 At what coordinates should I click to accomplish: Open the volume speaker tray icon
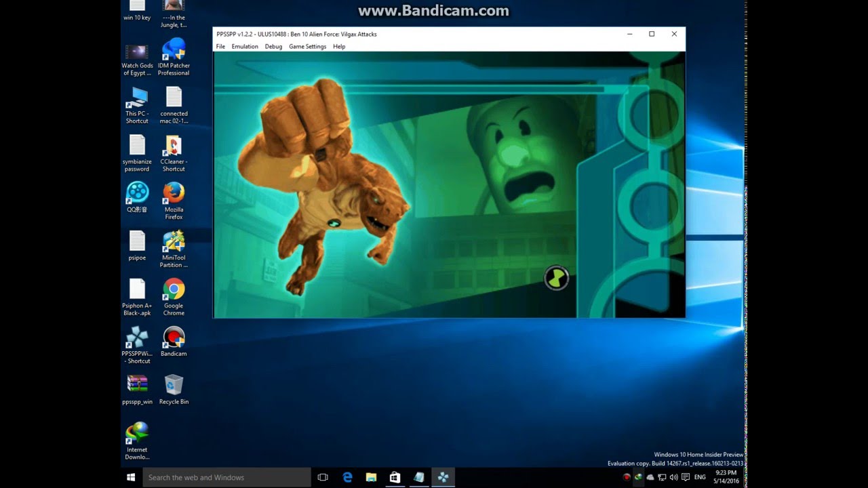(673, 477)
